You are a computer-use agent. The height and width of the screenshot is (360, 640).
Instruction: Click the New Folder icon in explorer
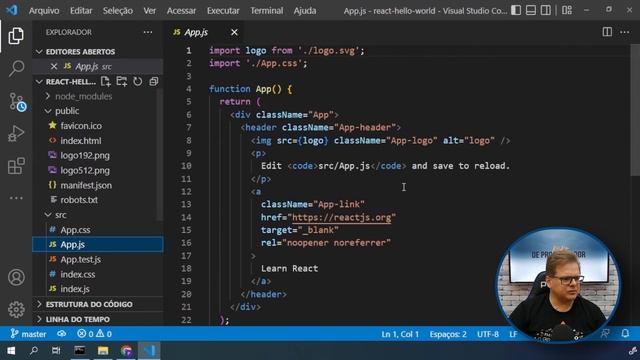click(122, 82)
